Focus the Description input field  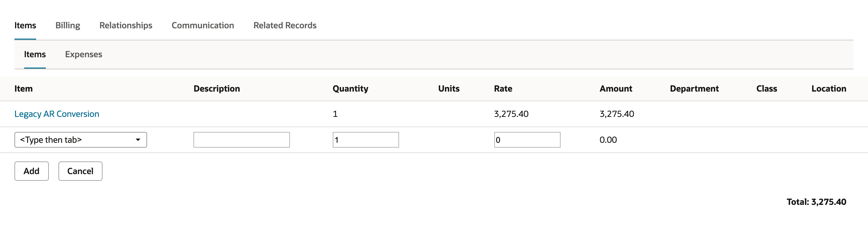242,140
